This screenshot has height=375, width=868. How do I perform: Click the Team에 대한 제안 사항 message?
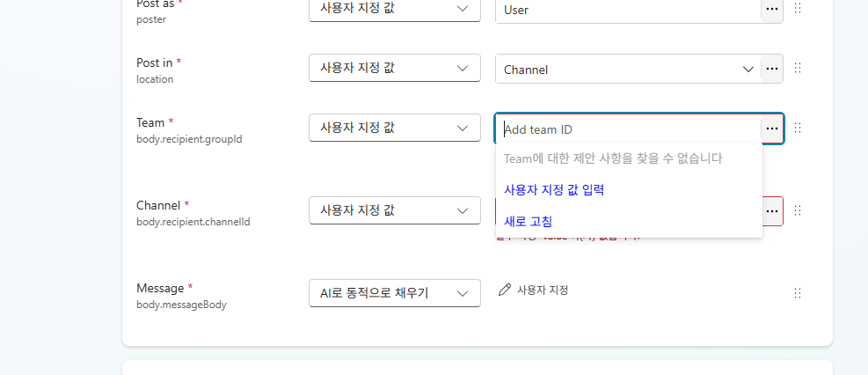click(613, 158)
